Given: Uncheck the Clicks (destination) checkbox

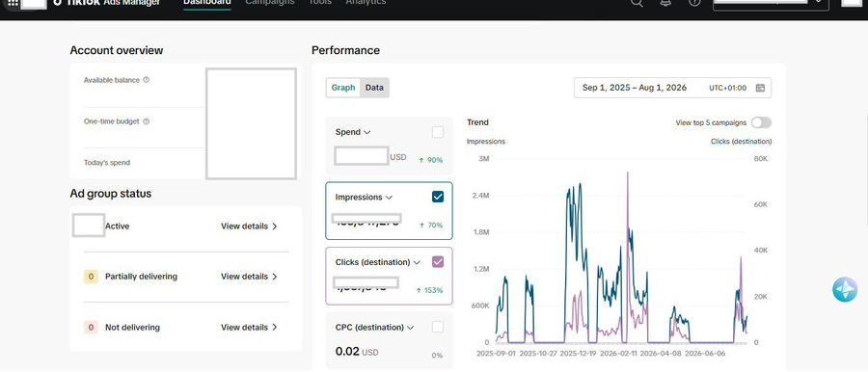Looking at the screenshot, I should [437, 262].
